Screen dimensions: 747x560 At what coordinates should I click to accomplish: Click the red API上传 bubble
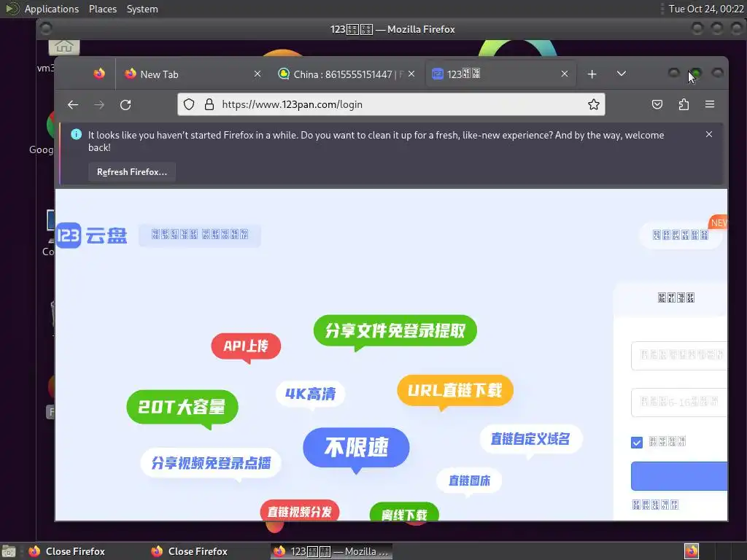point(246,346)
